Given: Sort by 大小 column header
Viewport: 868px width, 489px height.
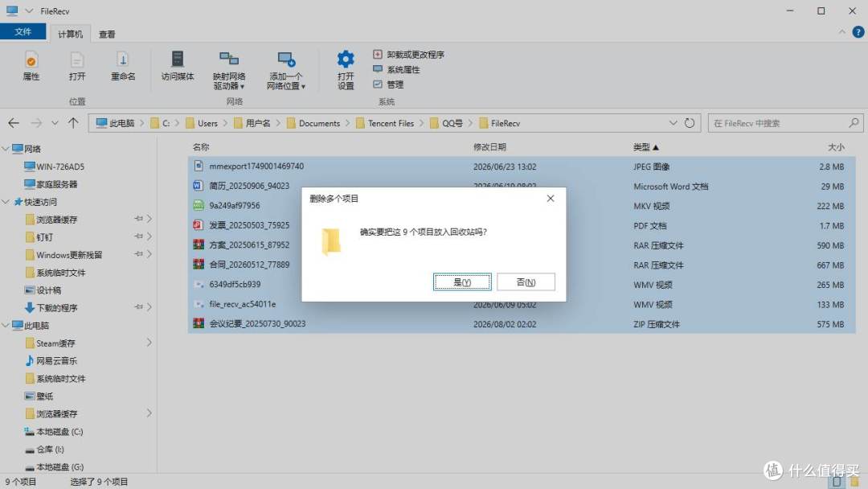Looking at the screenshot, I should tap(836, 146).
